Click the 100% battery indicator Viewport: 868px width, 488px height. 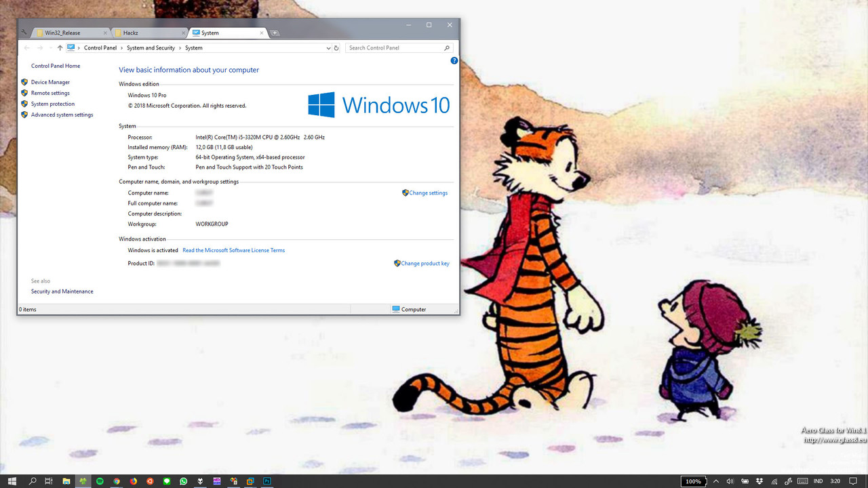coord(694,481)
